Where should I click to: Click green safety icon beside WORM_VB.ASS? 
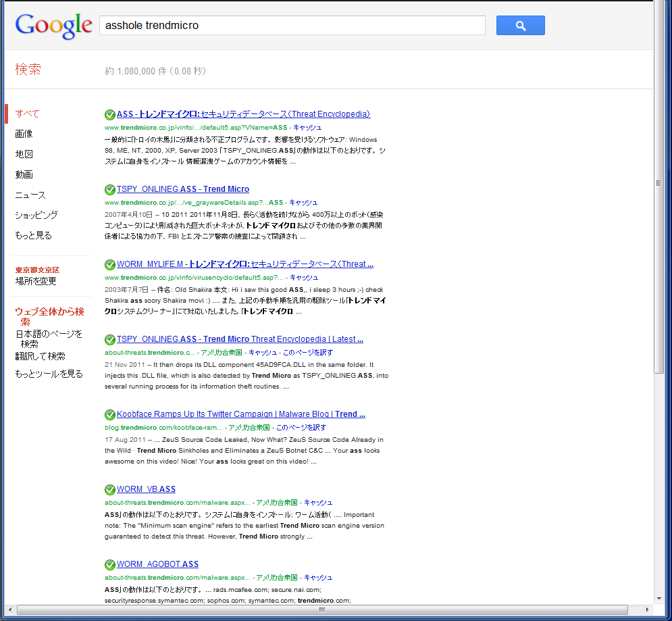click(110, 489)
